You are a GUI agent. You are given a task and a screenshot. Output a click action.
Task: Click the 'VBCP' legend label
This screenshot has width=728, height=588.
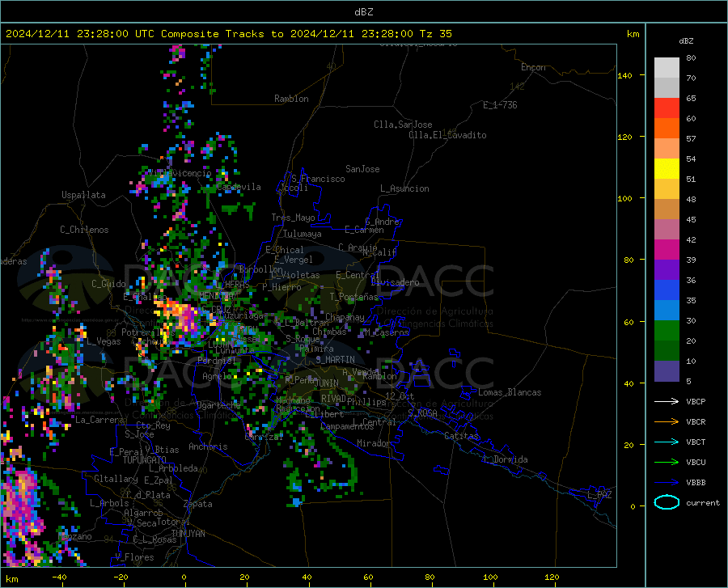(x=696, y=401)
